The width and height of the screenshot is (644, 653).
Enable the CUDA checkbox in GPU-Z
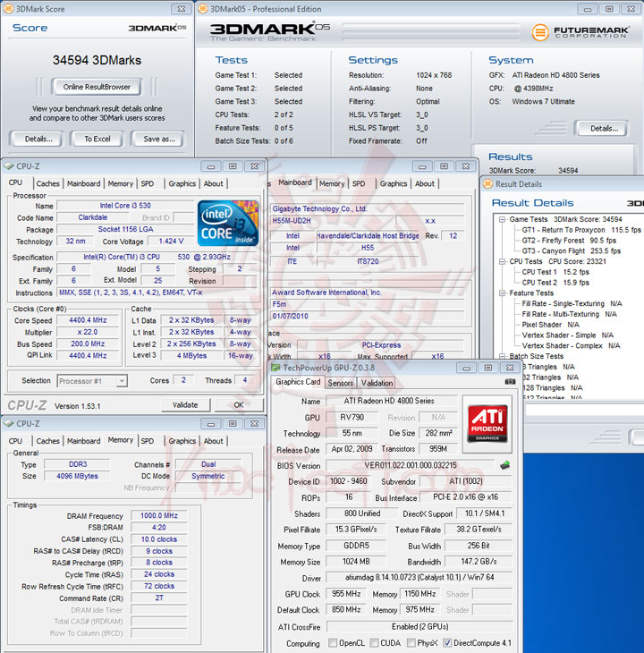(x=374, y=642)
